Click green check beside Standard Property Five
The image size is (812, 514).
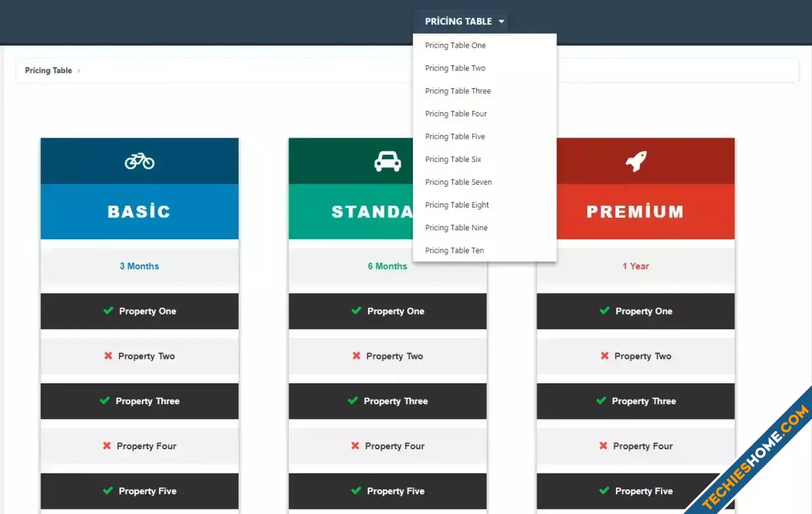coord(356,491)
